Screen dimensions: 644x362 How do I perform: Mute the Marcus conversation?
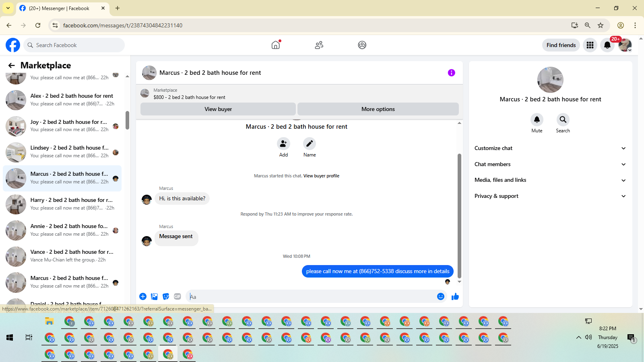click(x=537, y=119)
